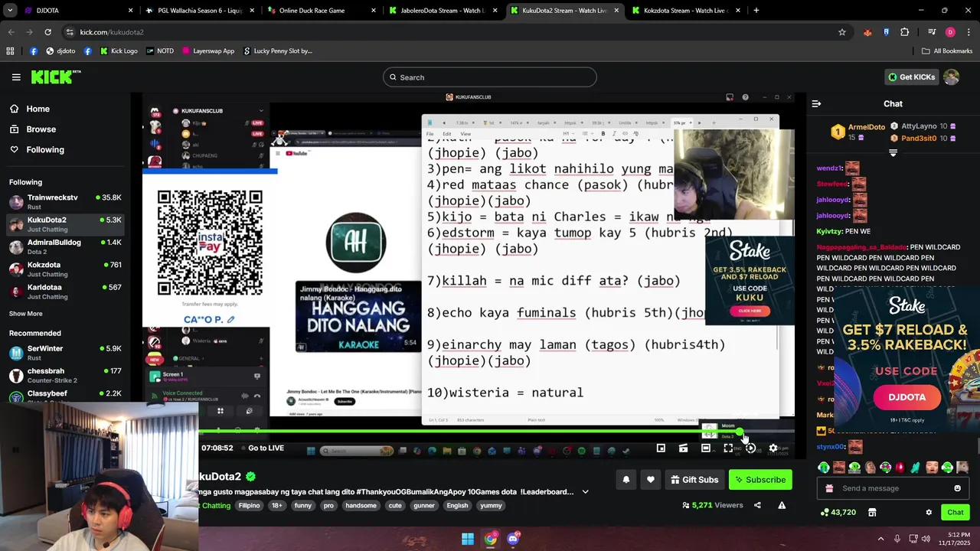Click the Windows Start button
Image resolution: width=980 pixels, height=551 pixels.
(x=467, y=539)
